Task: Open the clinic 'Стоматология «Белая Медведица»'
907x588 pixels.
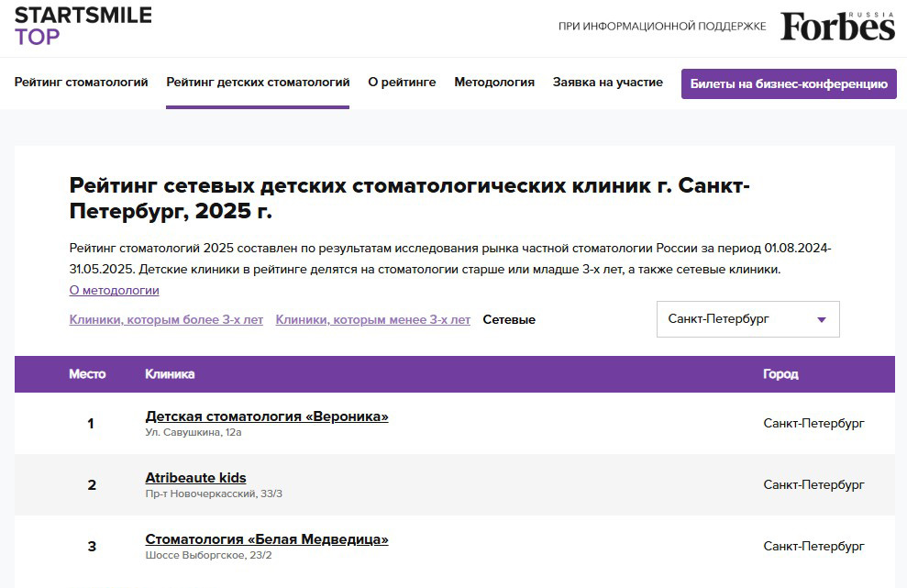Action: point(267,539)
